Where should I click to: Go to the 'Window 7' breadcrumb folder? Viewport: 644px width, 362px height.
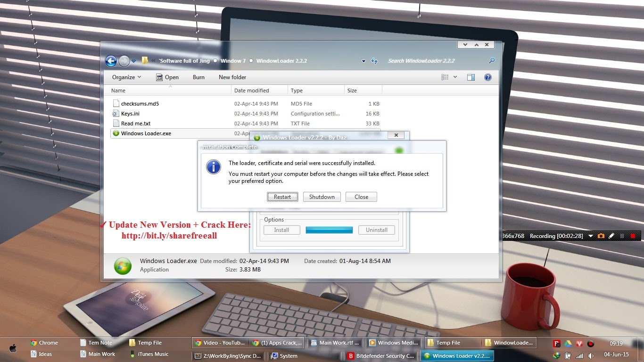click(x=233, y=61)
